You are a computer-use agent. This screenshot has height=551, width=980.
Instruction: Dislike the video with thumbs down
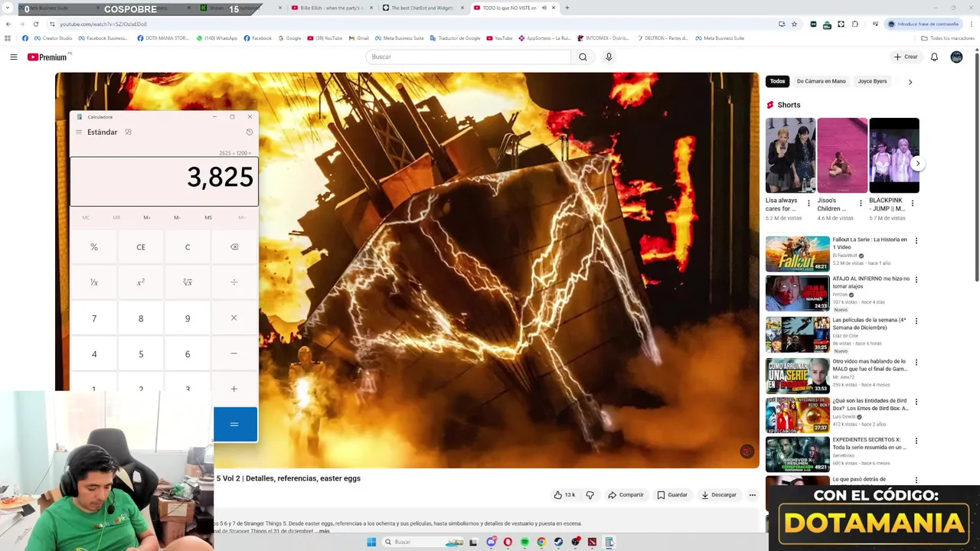tap(590, 495)
